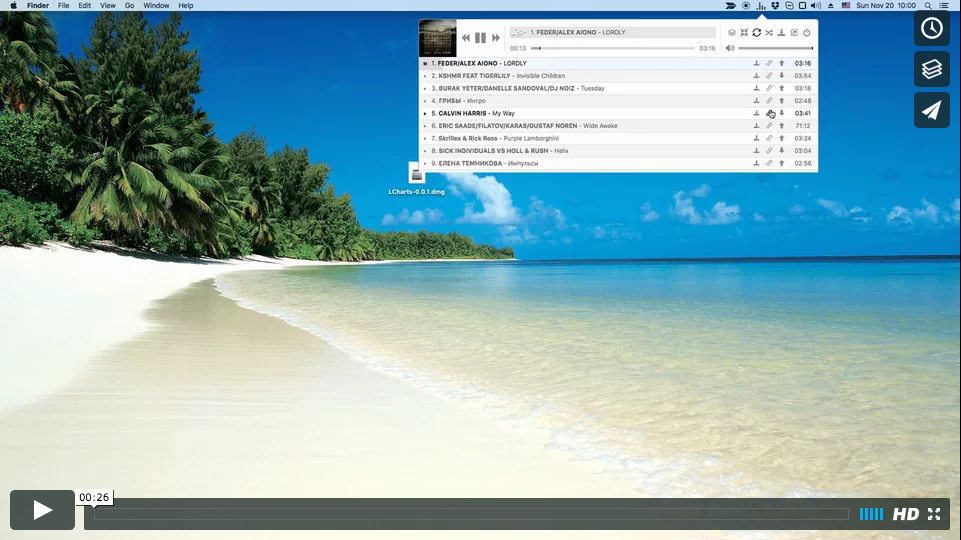Mute the player using the speaker icon

(730, 48)
